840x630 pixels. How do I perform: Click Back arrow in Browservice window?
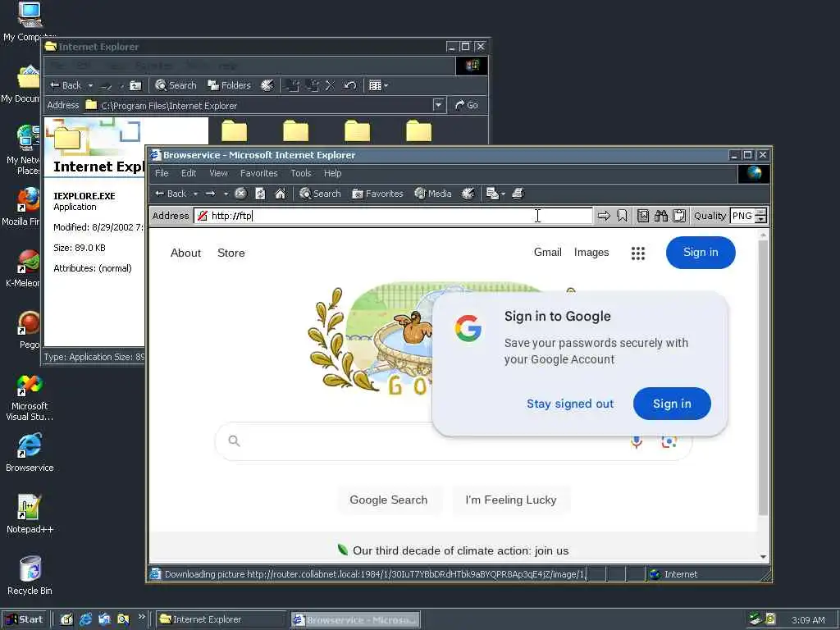(x=171, y=194)
